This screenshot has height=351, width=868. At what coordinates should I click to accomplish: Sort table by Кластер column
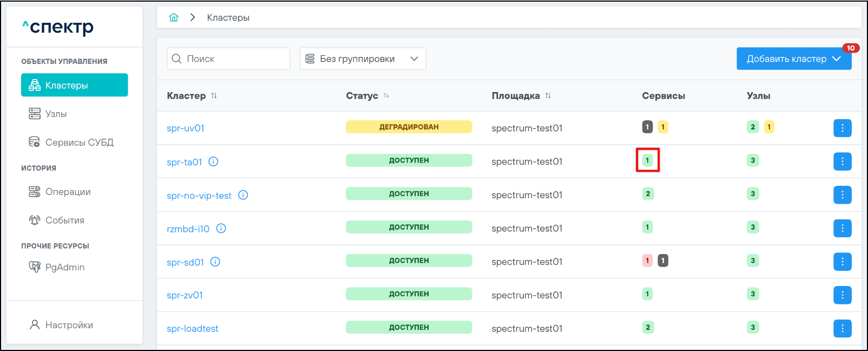214,96
